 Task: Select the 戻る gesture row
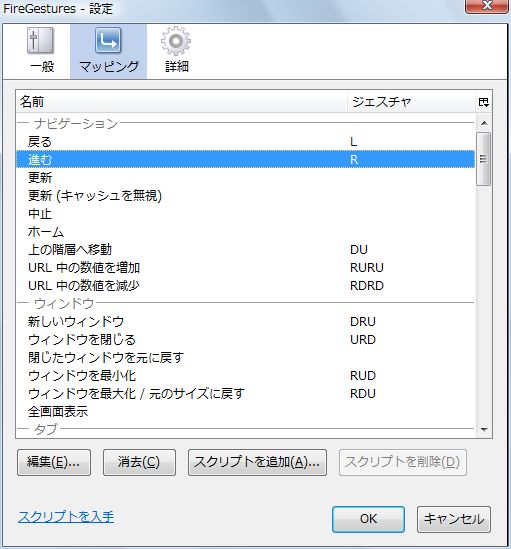[245, 142]
